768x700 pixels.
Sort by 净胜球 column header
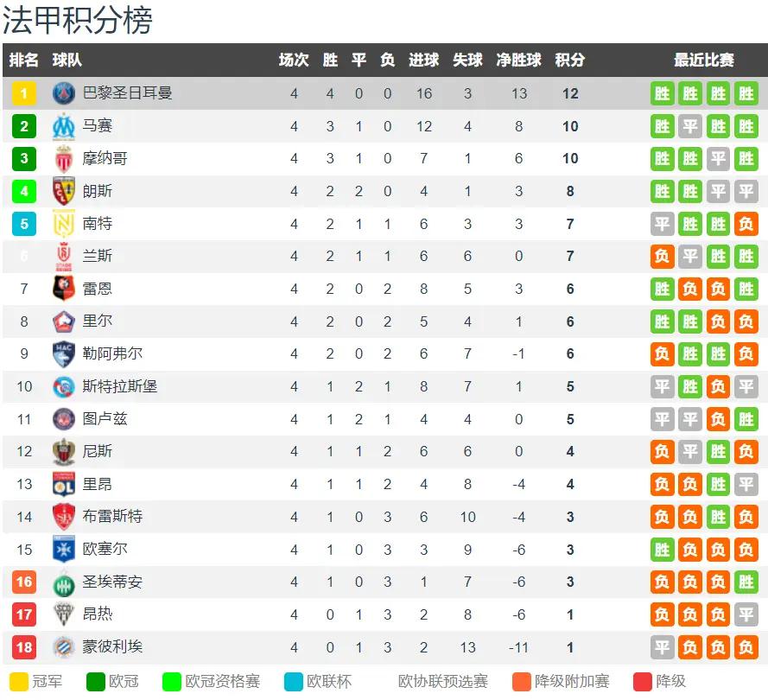(x=518, y=60)
